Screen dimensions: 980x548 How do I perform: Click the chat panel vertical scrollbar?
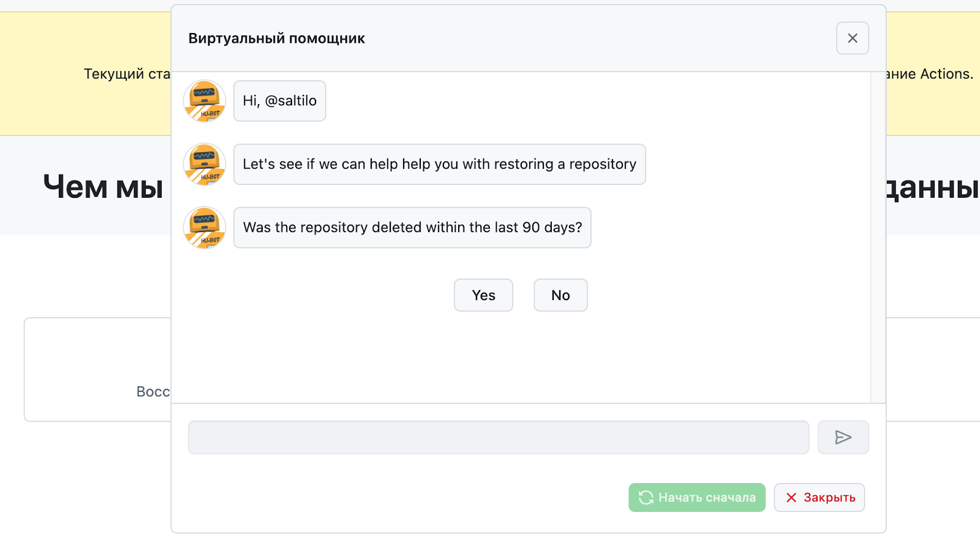878,238
